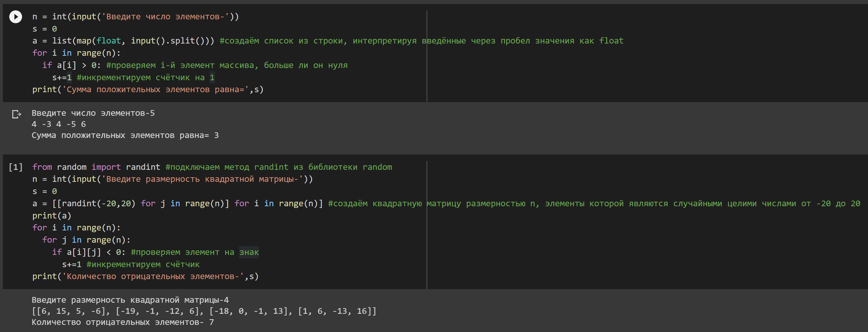
Task: Click the 'if a[i][j] < 0:' condition
Action: (89, 252)
